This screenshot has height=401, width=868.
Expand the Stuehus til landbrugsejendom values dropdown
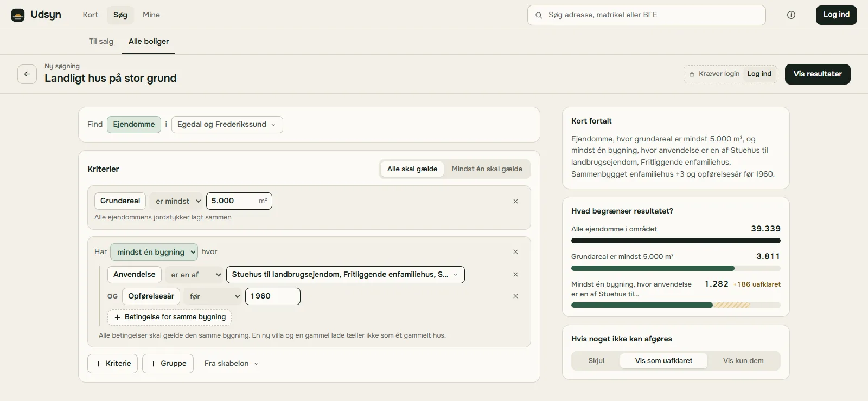pos(345,275)
